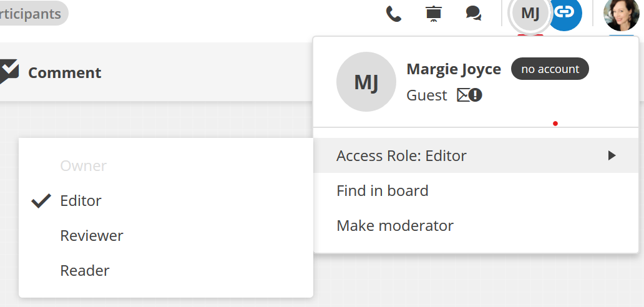The height and width of the screenshot is (307, 644).
Task: Click the small MJ avatar in top bar
Action: [x=530, y=13]
